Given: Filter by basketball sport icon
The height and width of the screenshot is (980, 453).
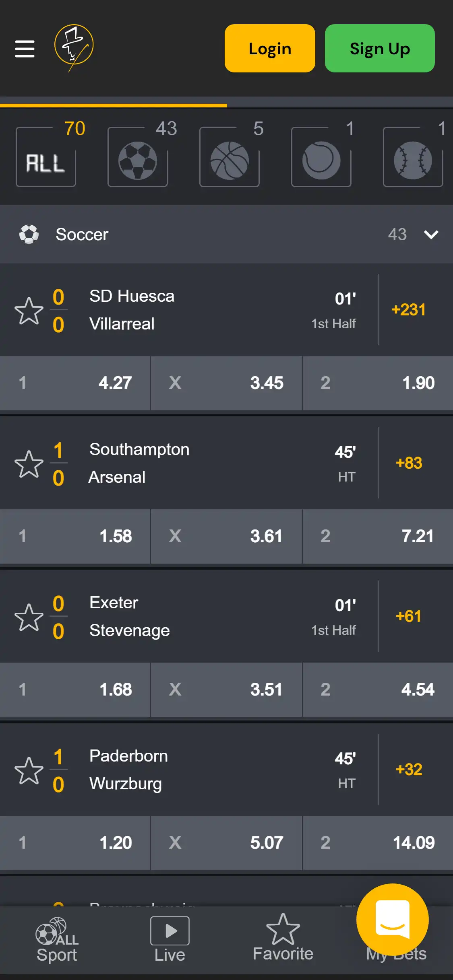Looking at the screenshot, I should click(x=230, y=160).
